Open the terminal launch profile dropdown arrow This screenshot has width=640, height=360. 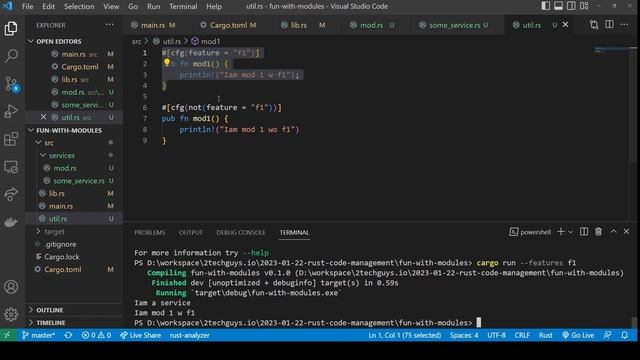(x=571, y=232)
